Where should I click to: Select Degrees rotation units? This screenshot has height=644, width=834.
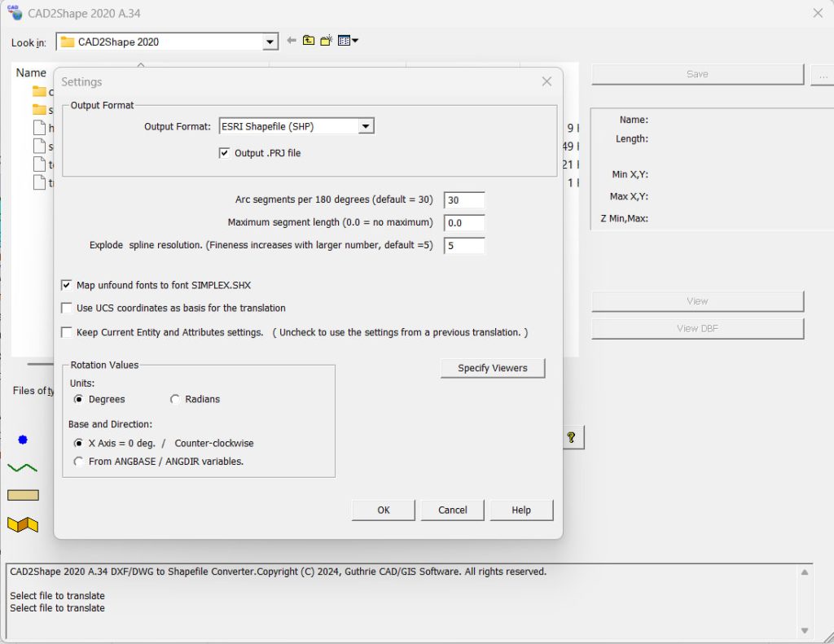pyautogui.click(x=79, y=399)
